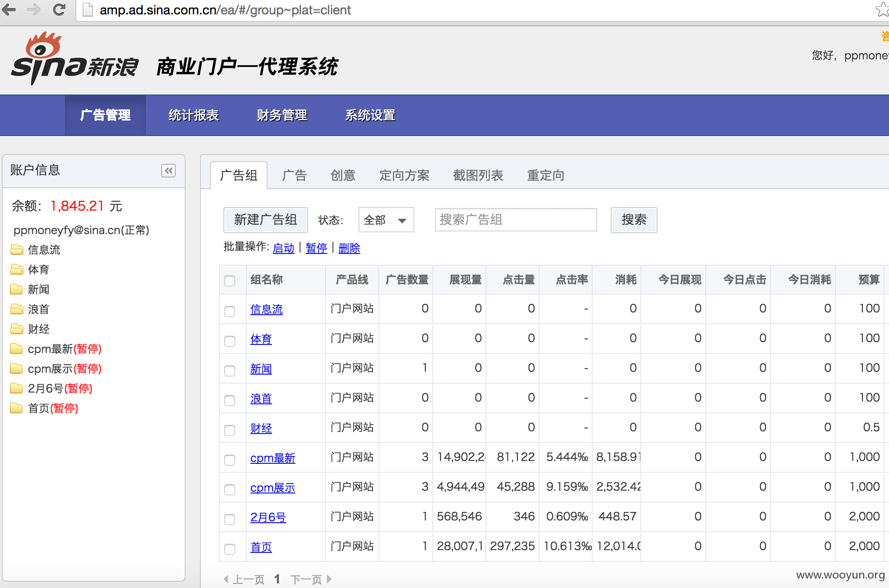Click folder icon beside cpm最新(暂停)
The height and width of the screenshot is (588, 889).
[x=17, y=348]
